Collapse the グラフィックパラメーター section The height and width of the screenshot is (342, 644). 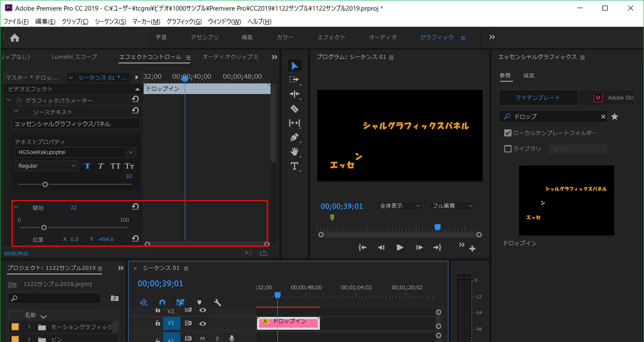point(9,100)
